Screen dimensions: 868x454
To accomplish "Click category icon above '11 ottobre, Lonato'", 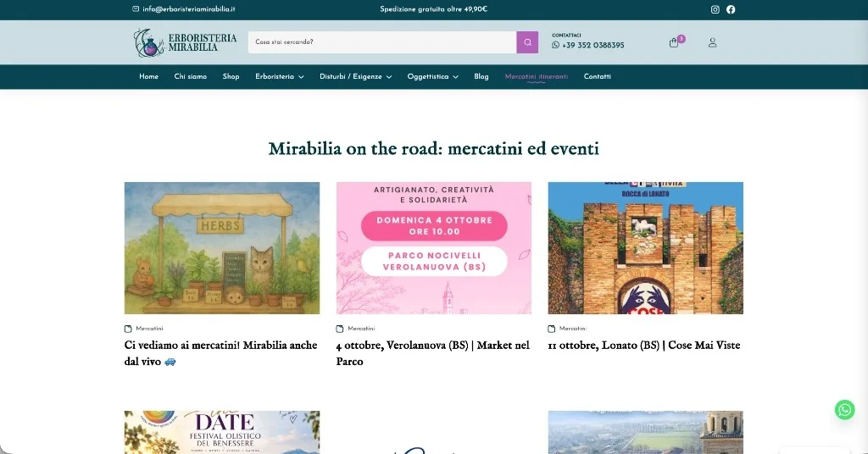I will click(551, 329).
